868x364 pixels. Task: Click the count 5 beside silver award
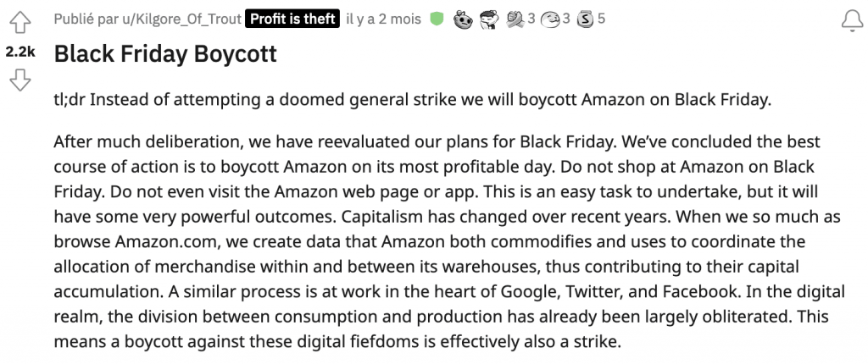tap(602, 19)
